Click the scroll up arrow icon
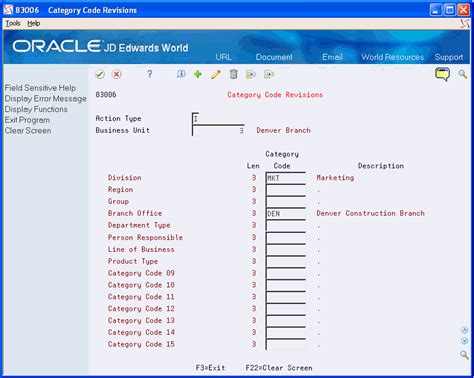Screen dimensions: 474x378 pos(464,330)
